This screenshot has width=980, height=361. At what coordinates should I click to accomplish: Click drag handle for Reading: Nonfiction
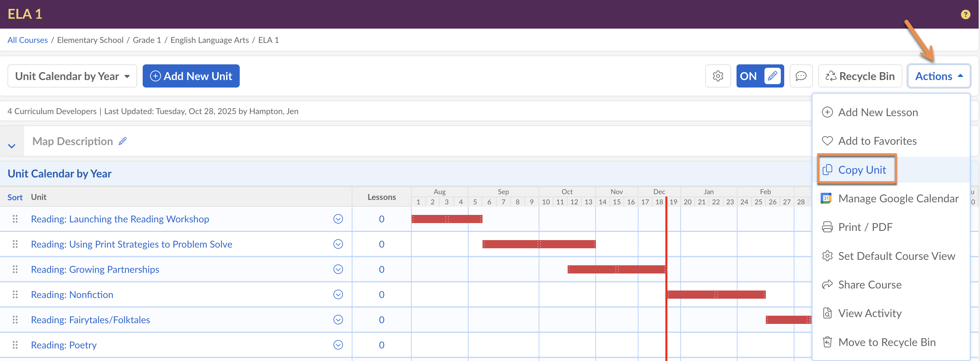point(15,295)
